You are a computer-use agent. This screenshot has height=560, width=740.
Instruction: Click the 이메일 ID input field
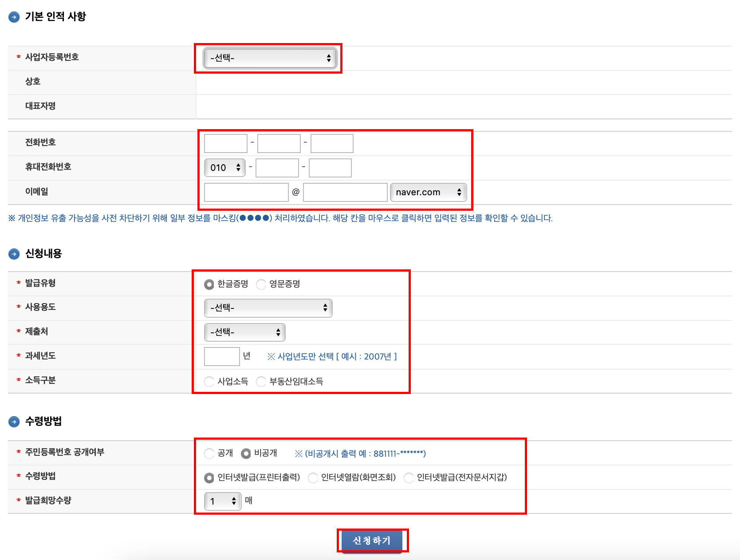tap(246, 192)
